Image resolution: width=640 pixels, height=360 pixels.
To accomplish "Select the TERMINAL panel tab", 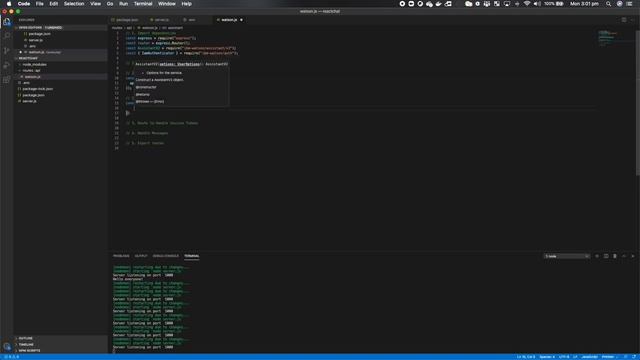I will pos(191,256).
